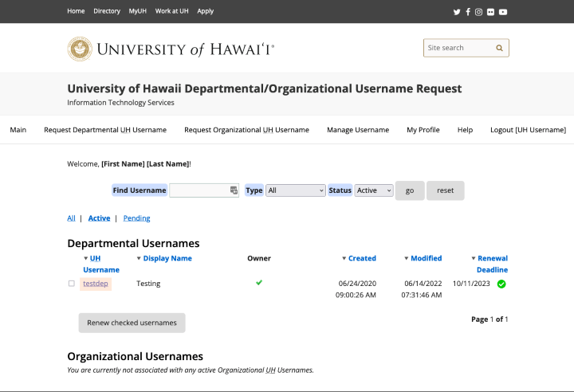Click the Information Technology Services subtitle
Image resolution: width=574 pixels, height=392 pixels.
(x=120, y=103)
